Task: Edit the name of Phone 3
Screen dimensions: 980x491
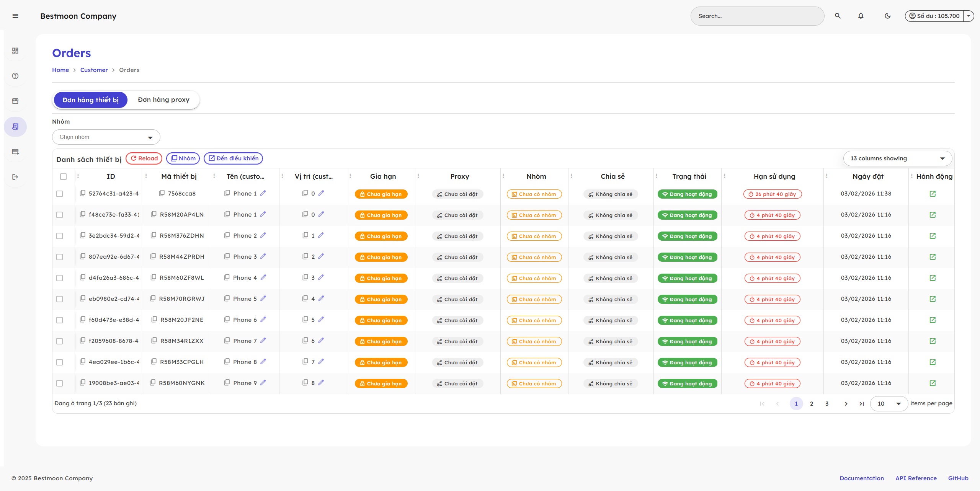Action: point(263,256)
